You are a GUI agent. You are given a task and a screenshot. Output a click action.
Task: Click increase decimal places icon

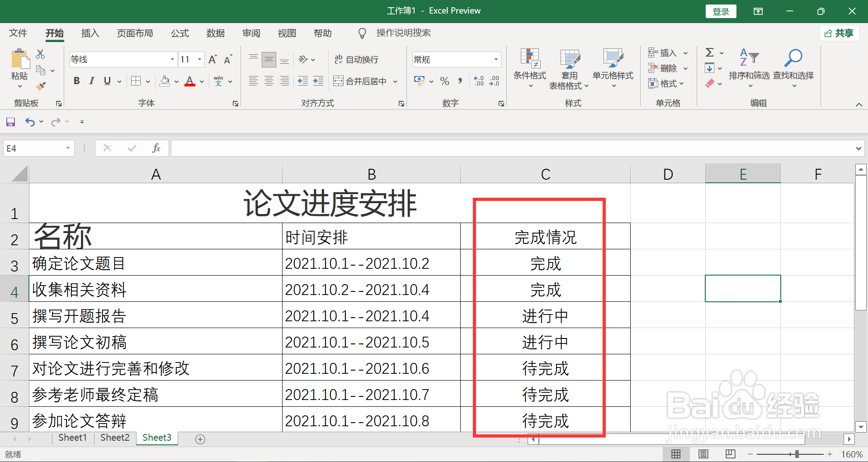pyautogui.click(x=479, y=81)
